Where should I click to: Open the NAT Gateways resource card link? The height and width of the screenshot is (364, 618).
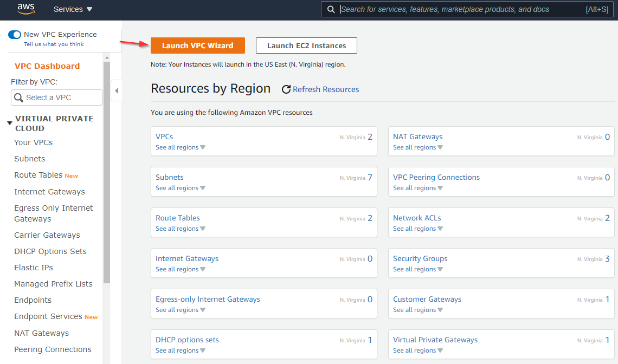(x=418, y=136)
